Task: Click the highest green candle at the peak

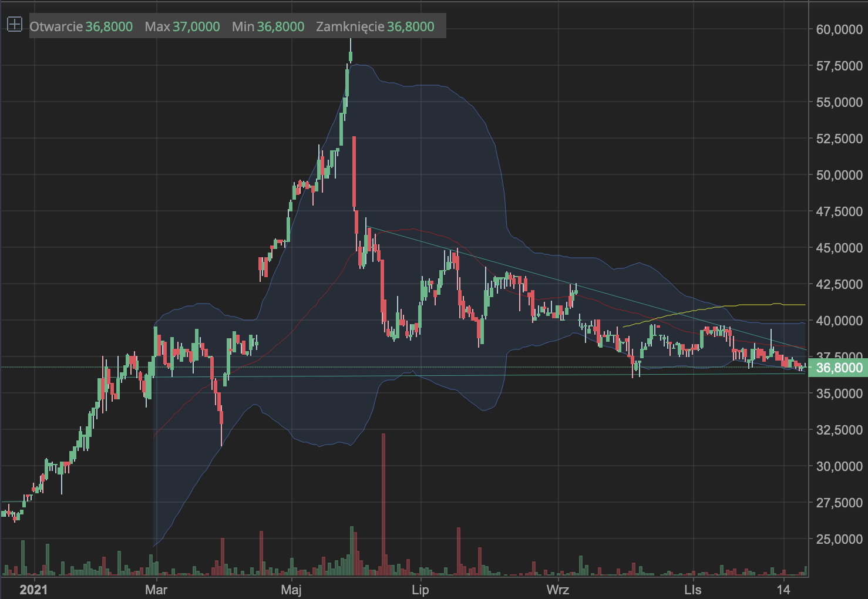Action: pyautogui.click(x=351, y=56)
